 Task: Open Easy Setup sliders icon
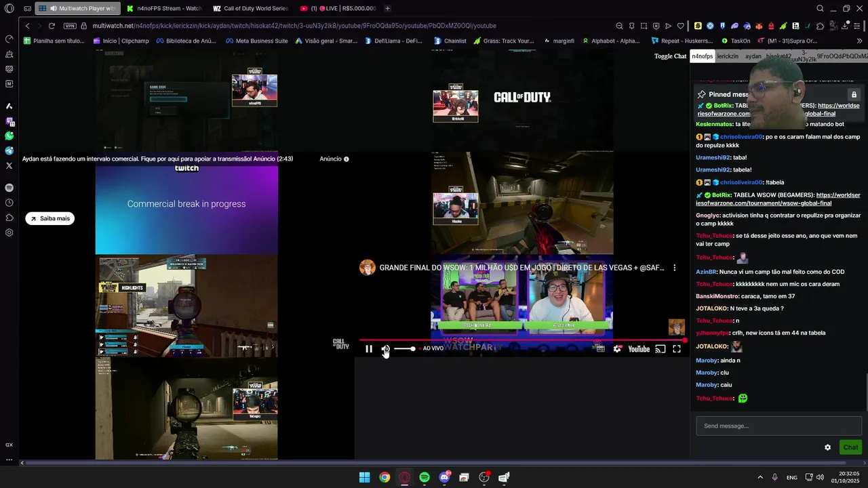pos(857,26)
